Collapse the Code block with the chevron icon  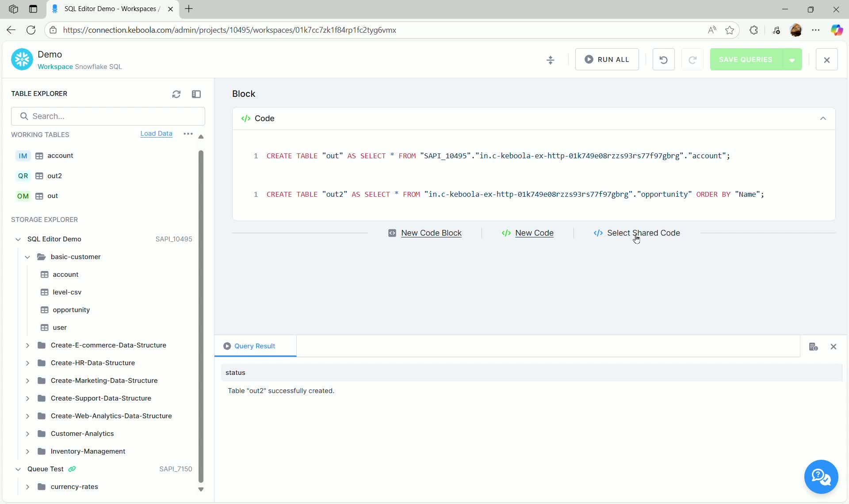click(823, 118)
